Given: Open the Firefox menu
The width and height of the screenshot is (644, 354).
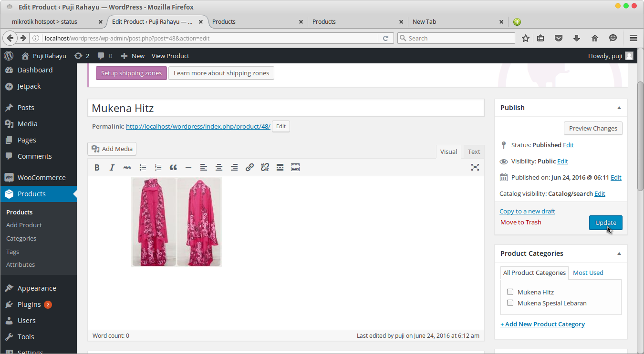Looking at the screenshot, I should 634,38.
